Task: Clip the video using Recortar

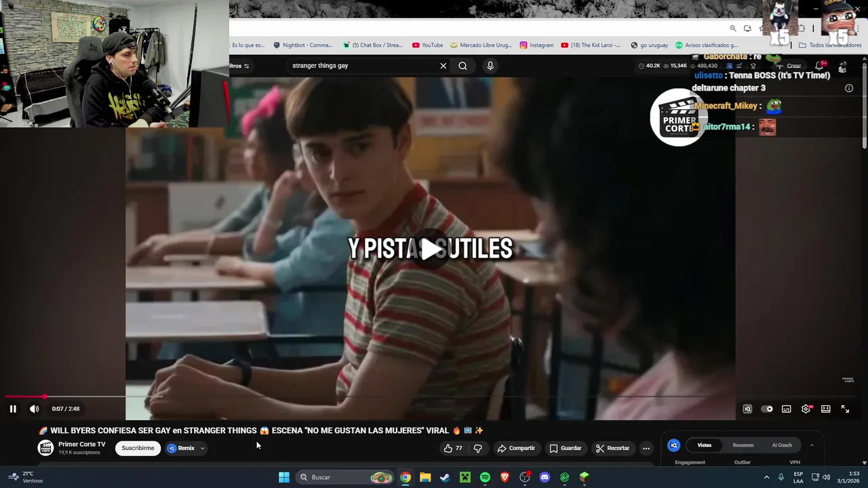Action: [x=612, y=448]
